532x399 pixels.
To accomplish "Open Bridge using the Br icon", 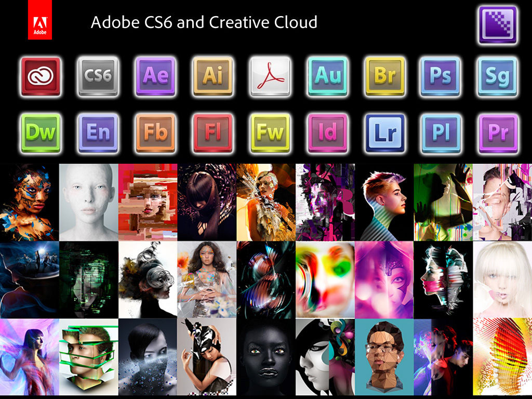I will (385, 76).
